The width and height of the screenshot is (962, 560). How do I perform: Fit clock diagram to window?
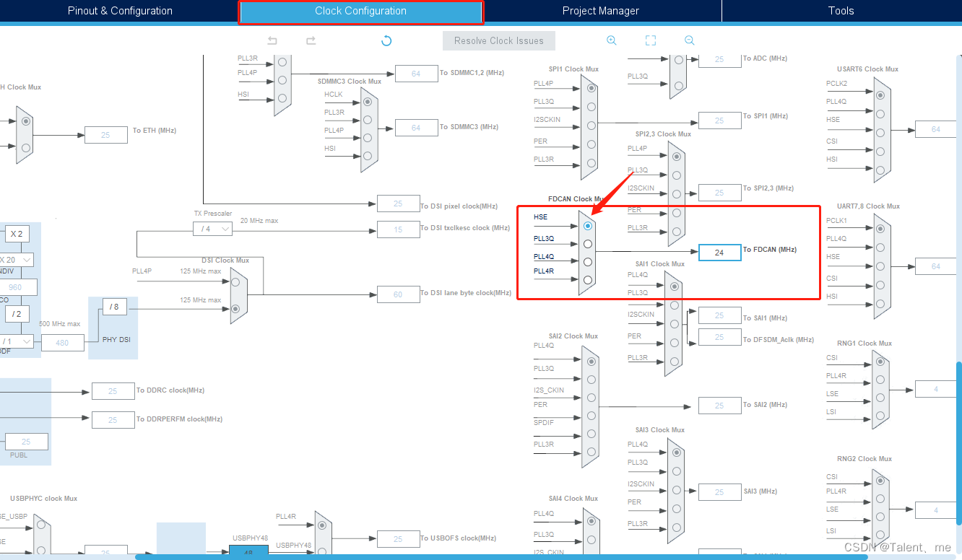click(x=650, y=40)
